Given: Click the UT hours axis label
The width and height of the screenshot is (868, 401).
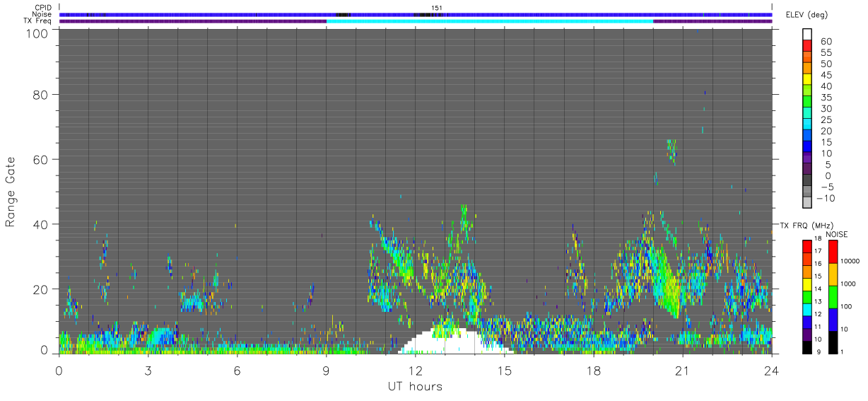Looking at the screenshot, I should (x=415, y=386).
